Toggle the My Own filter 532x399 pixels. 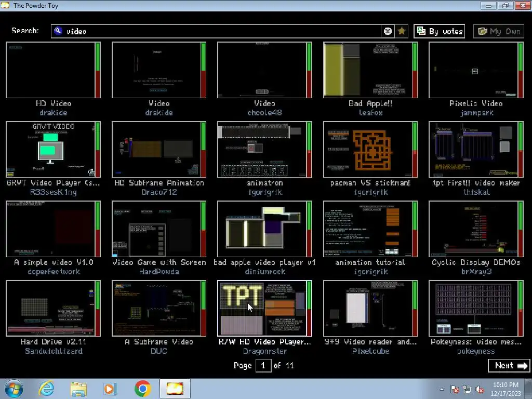(498, 31)
